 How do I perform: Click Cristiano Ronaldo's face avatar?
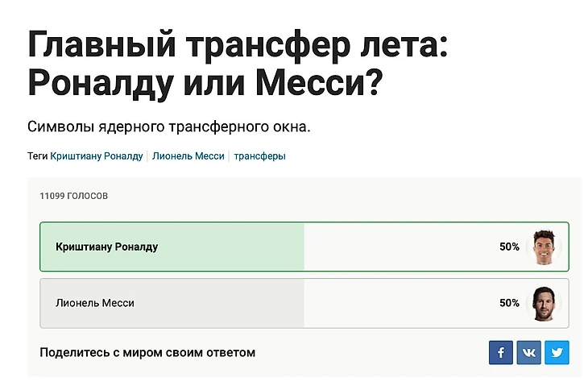pyautogui.click(x=544, y=247)
